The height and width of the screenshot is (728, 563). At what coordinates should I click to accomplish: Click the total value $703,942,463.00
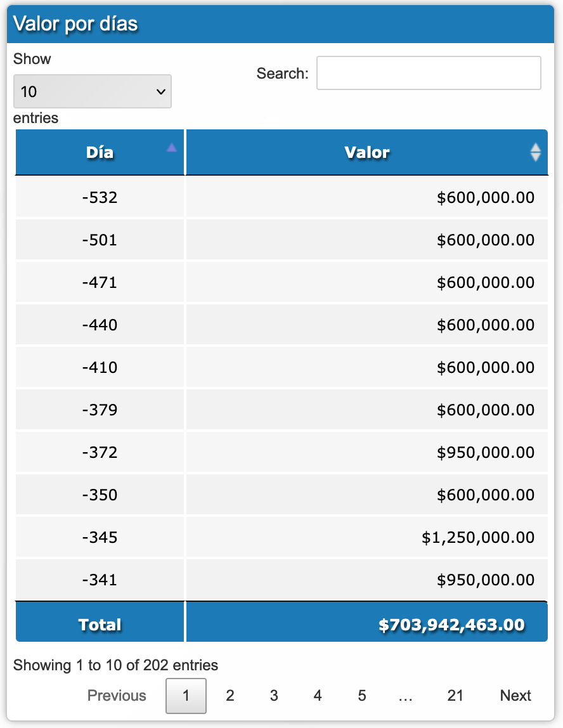pyautogui.click(x=451, y=625)
